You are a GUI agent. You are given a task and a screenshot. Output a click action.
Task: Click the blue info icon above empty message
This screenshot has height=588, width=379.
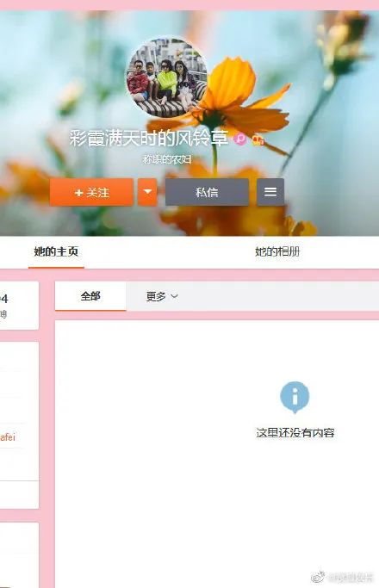click(x=295, y=397)
